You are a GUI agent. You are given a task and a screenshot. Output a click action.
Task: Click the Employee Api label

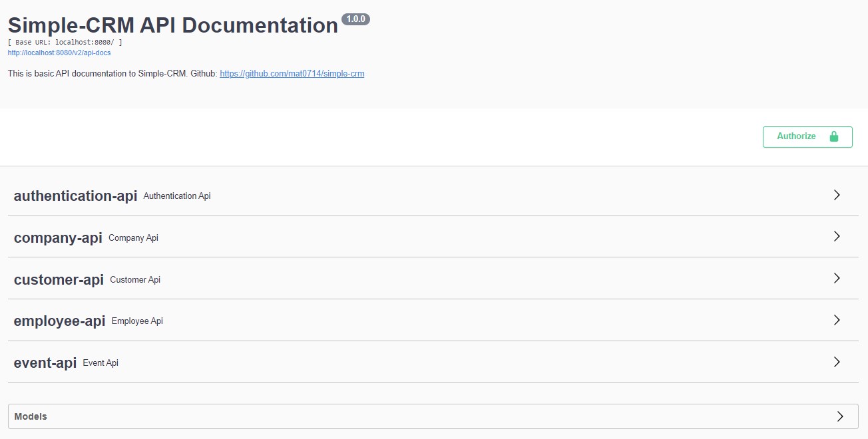point(137,321)
